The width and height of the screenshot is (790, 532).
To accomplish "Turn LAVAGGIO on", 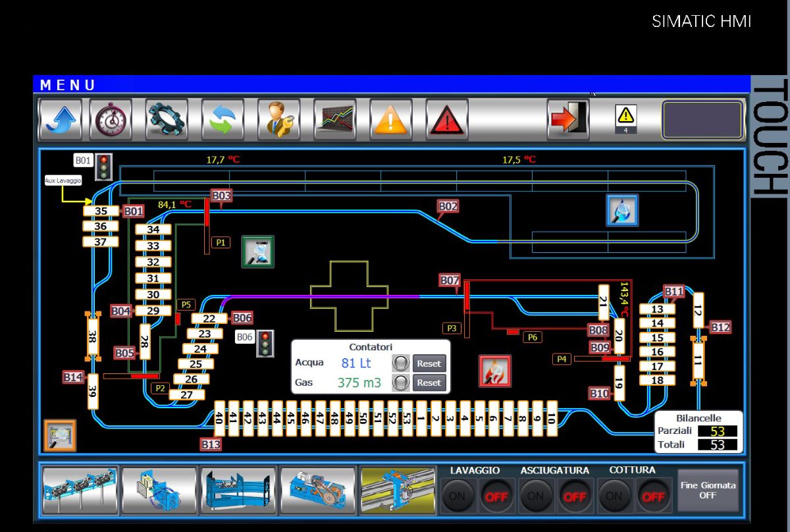I will pos(457,496).
